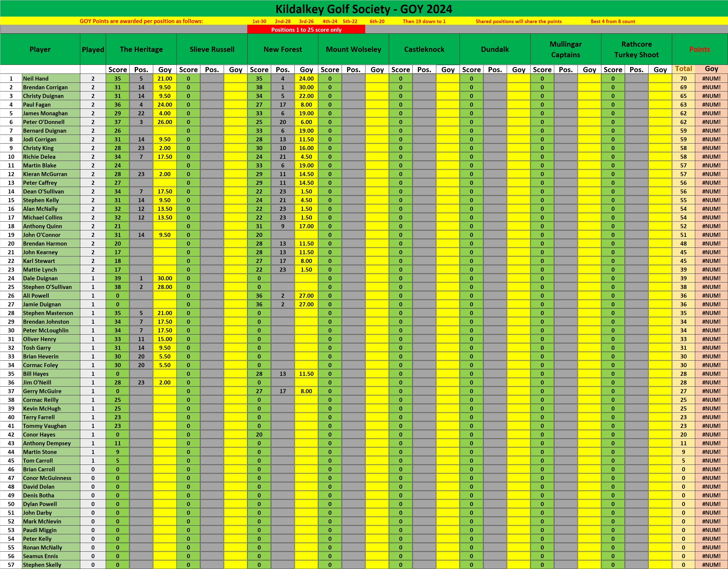
Task: Select player name Dale Duignan
Action: click(x=51, y=278)
